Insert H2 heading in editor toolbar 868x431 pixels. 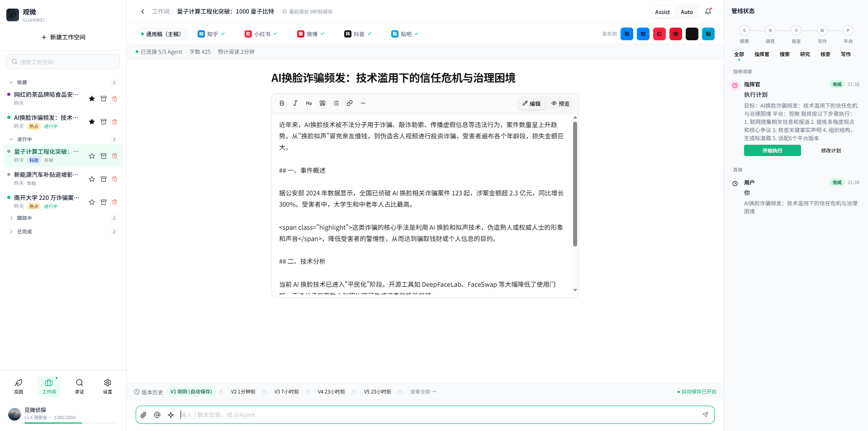(309, 103)
